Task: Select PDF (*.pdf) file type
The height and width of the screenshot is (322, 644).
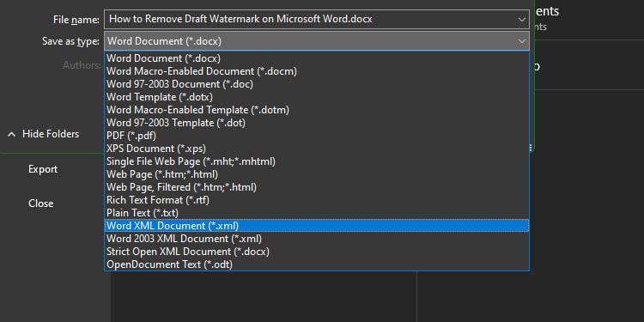Action: click(x=317, y=136)
